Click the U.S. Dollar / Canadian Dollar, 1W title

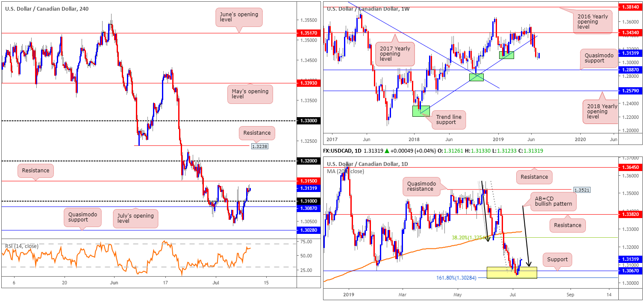369,9
